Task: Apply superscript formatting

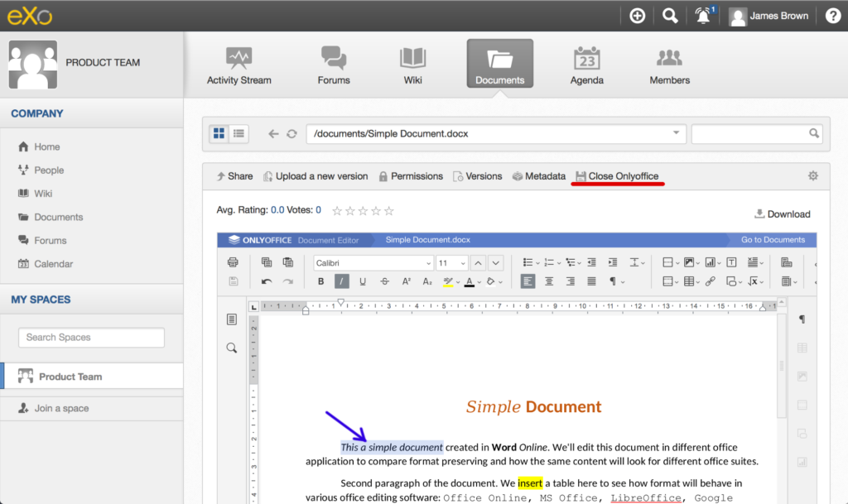Action: pos(406,281)
